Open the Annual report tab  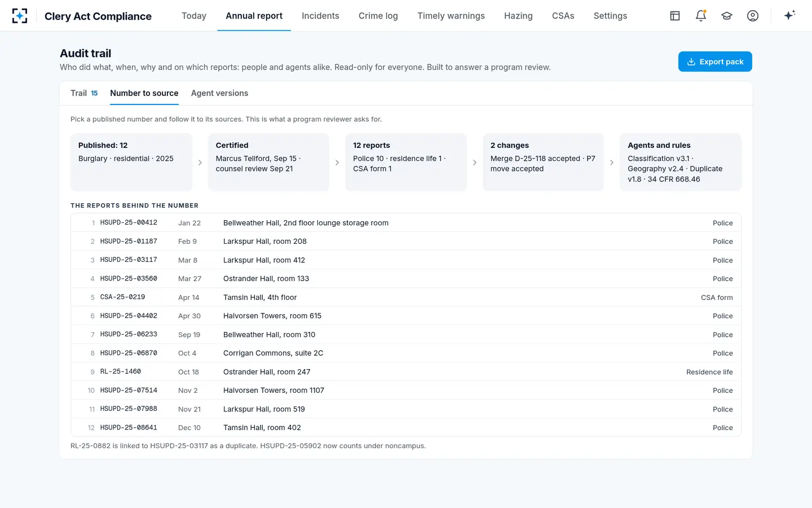point(254,16)
